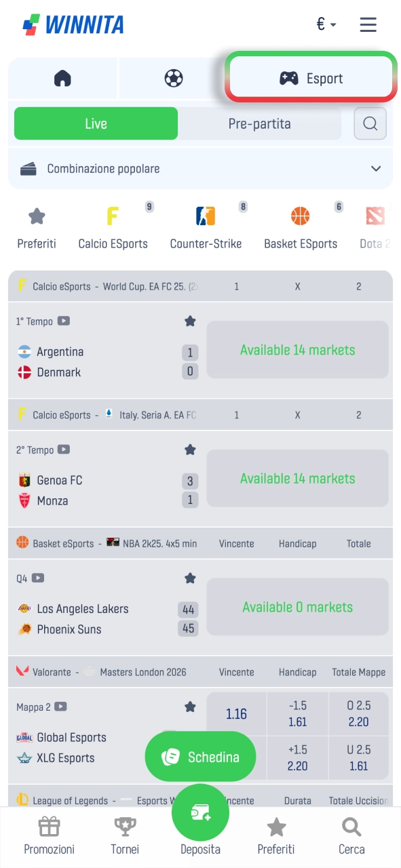401x868 pixels.
Task: Select the soccer ball sports tab
Action: point(174,78)
